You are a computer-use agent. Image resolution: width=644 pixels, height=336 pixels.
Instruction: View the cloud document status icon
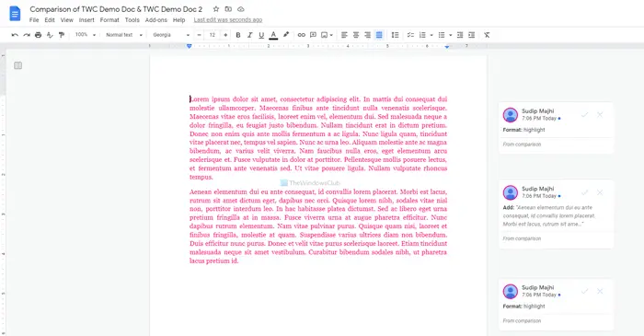click(241, 9)
